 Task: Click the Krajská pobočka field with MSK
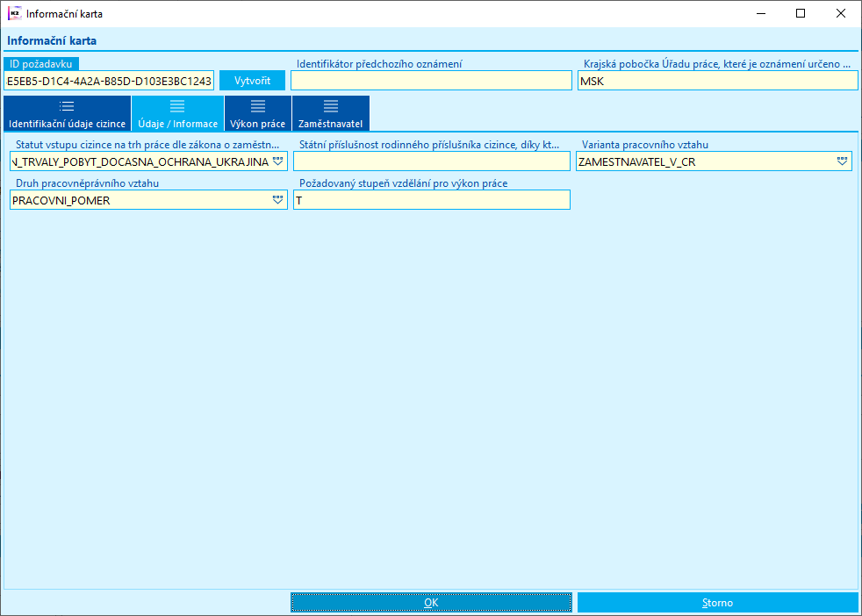pos(717,81)
